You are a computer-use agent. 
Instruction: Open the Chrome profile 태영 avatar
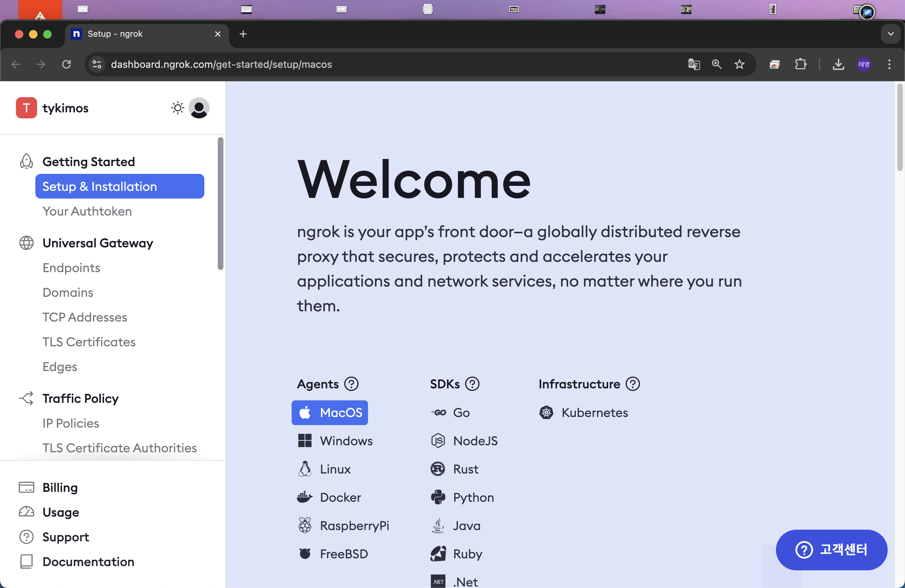click(864, 64)
